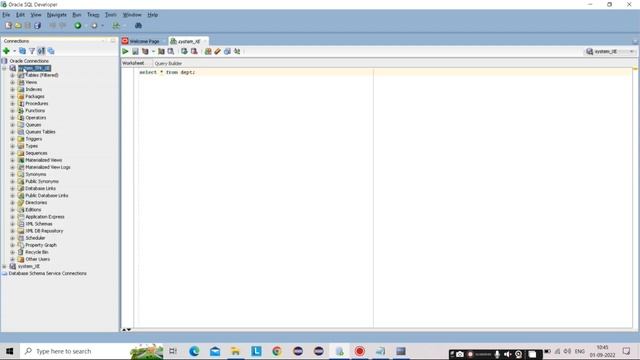Click the binoculars Find DB Object icon
Screen dimensions: 640x360
click(x=138, y=25)
